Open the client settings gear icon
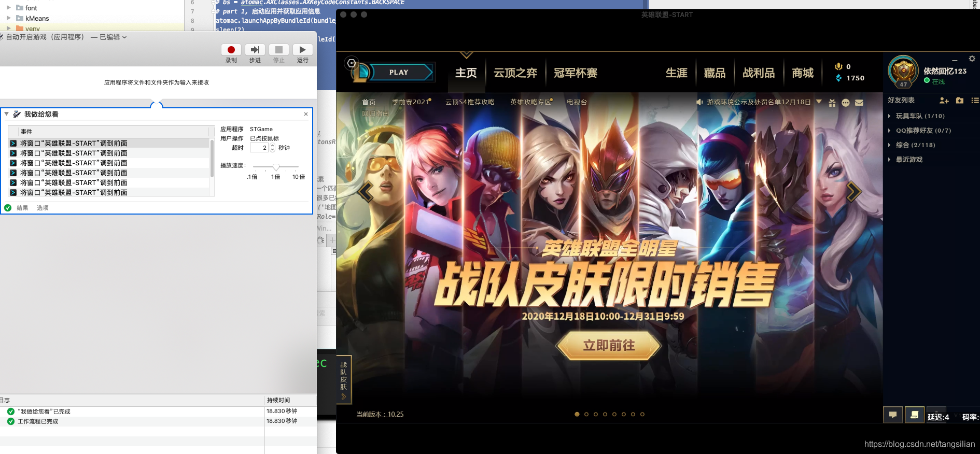The width and height of the screenshot is (980, 454). point(972,59)
